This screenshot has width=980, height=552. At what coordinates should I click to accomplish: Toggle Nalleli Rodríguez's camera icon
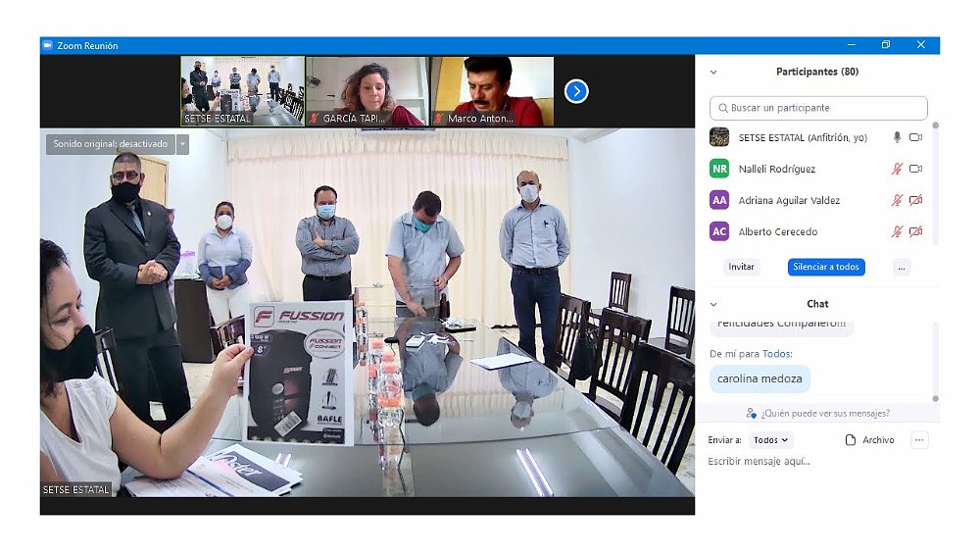coord(916,170)
